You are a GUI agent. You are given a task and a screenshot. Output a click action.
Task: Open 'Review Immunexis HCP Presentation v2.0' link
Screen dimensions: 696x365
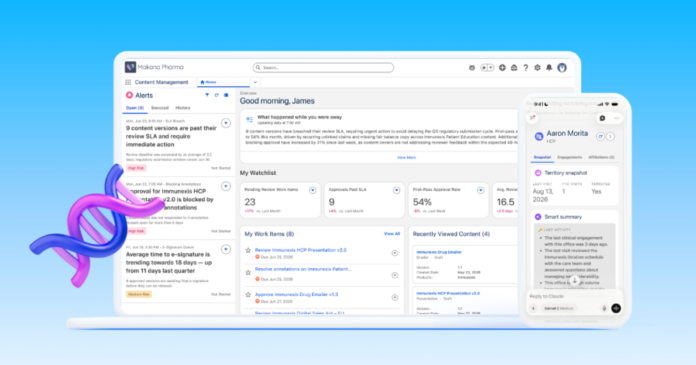coord(301,250)
